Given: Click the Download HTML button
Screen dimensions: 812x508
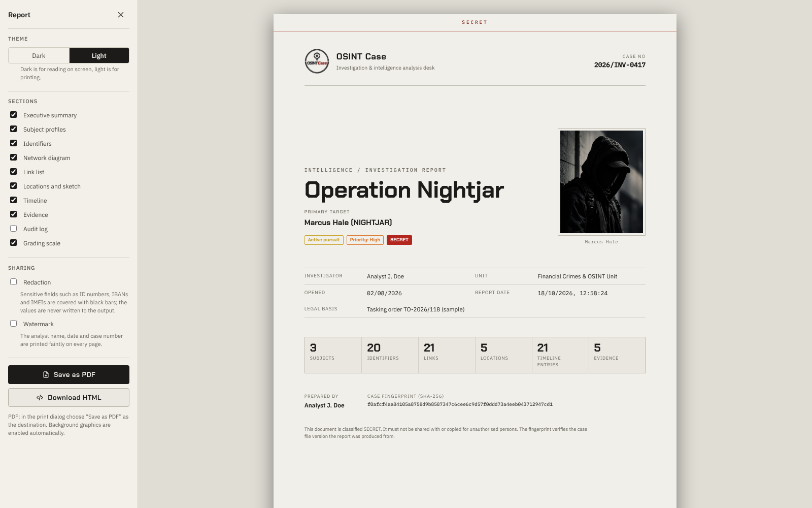Looking at the screenshot, I should click(x=69, y=397).
